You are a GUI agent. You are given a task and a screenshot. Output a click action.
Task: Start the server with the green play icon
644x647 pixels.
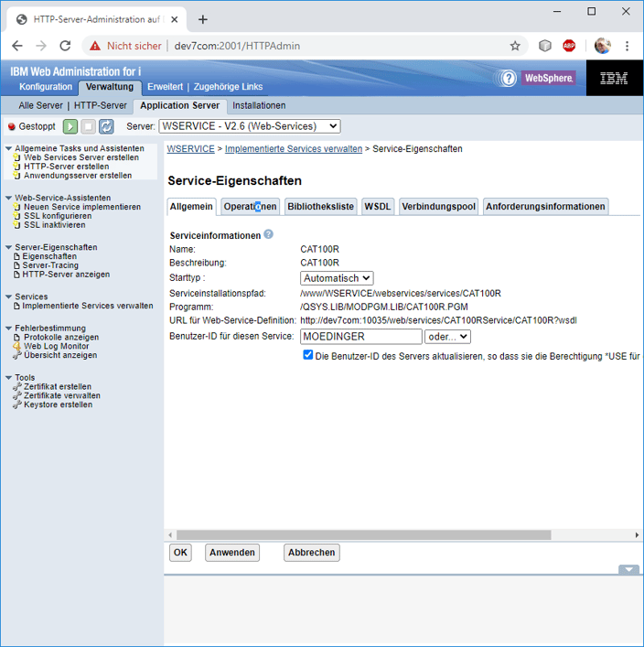tap(70, 126)
